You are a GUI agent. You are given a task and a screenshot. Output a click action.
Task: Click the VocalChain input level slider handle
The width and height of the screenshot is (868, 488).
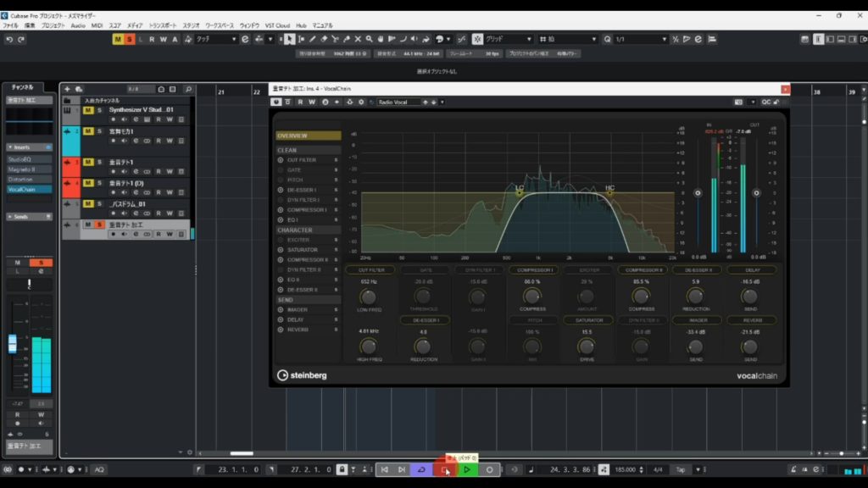698,193
